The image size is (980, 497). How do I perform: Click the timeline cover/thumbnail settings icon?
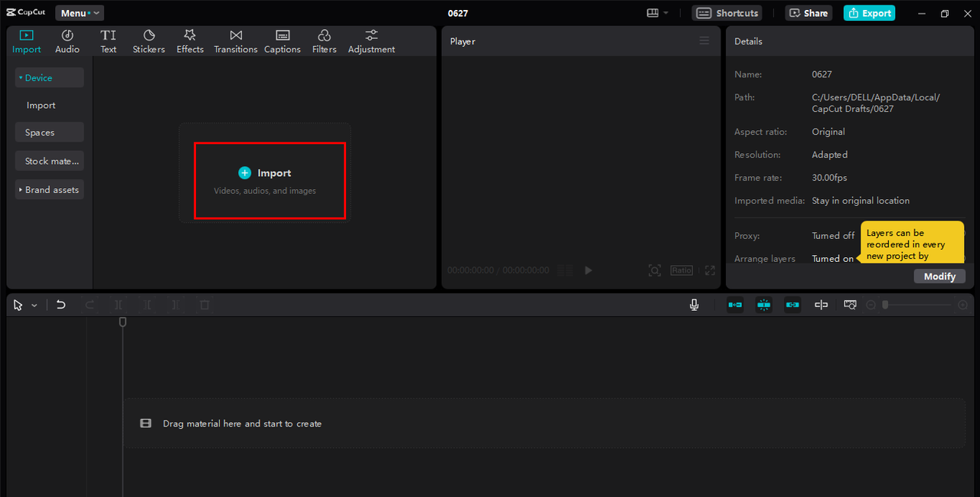click(850, 305)
